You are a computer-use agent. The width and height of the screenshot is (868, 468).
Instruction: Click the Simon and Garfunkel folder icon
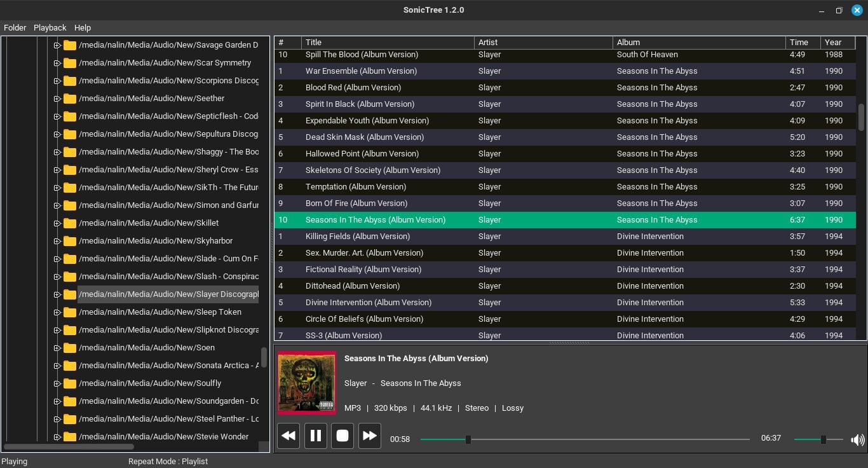click(70, 205)
